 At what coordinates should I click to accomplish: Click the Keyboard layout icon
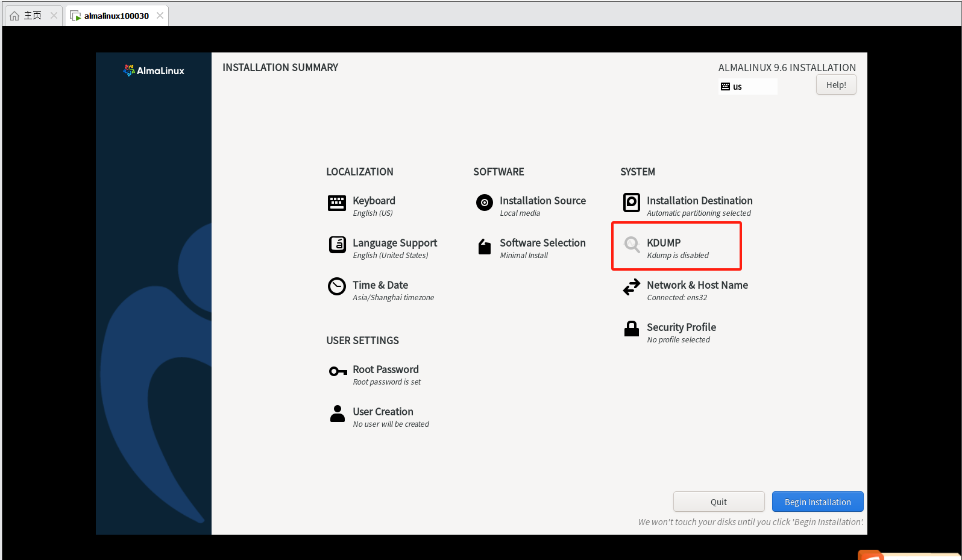point(336,203)
